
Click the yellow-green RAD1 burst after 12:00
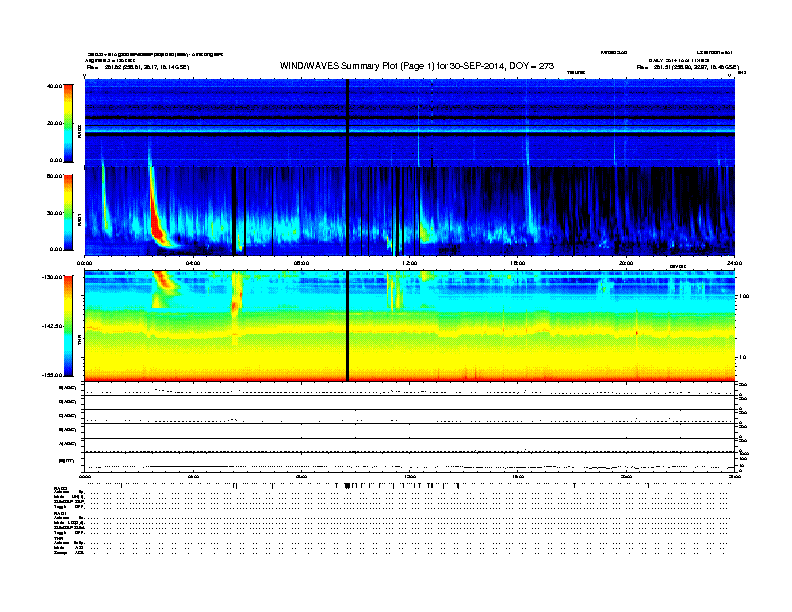(424, 230)
